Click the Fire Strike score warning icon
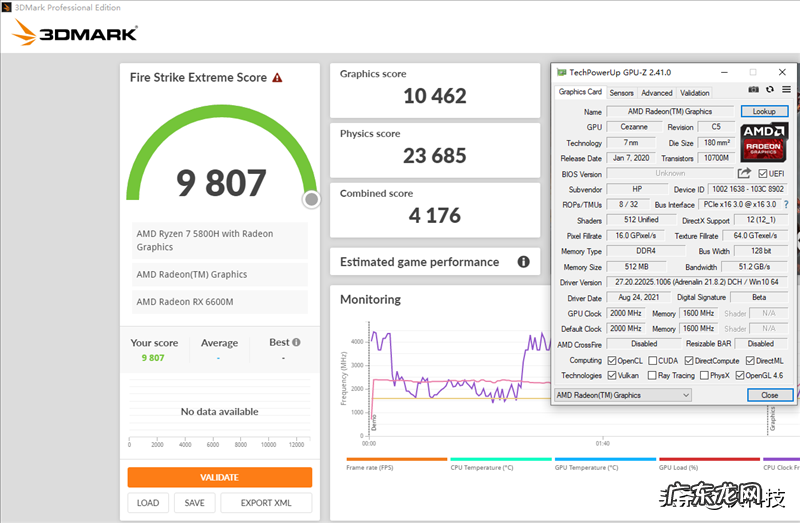The height and width of the screenshot is (523, 800). (277, 77)
